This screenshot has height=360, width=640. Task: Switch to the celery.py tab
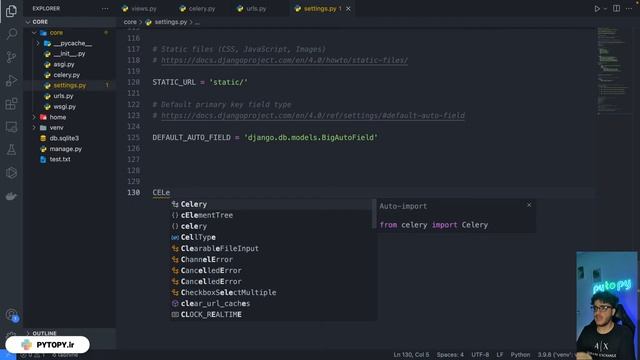click(x=198, y=9)
